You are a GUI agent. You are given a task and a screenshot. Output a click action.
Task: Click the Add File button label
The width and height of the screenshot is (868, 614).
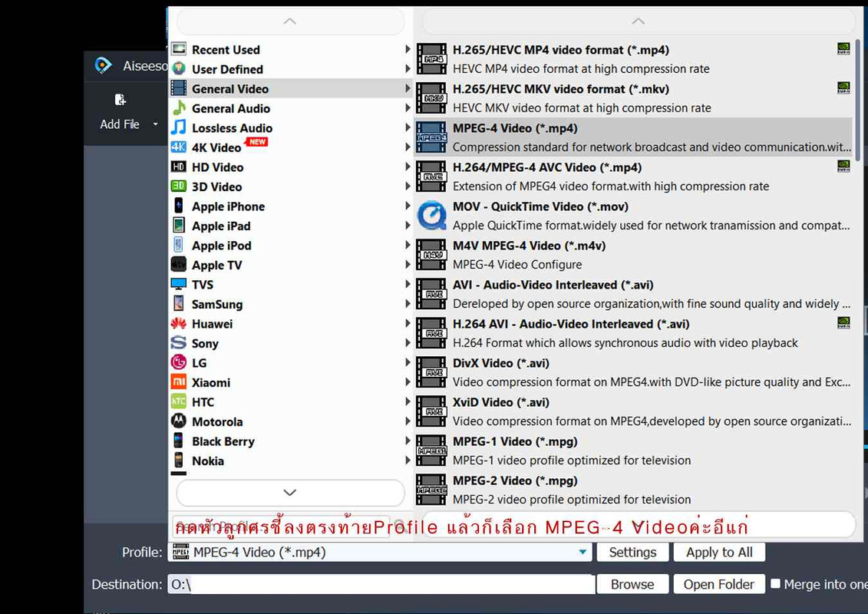tap(120, 124)
